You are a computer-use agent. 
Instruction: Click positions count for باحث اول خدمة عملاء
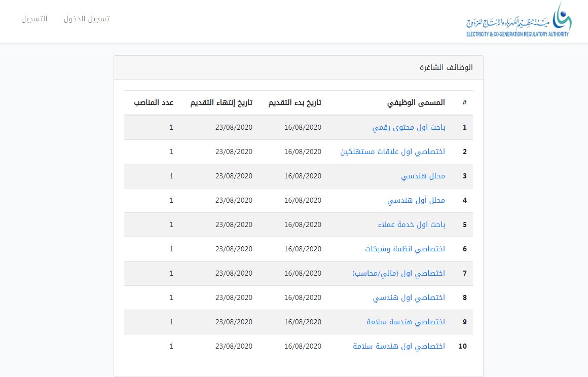click(x=171, y=224)
